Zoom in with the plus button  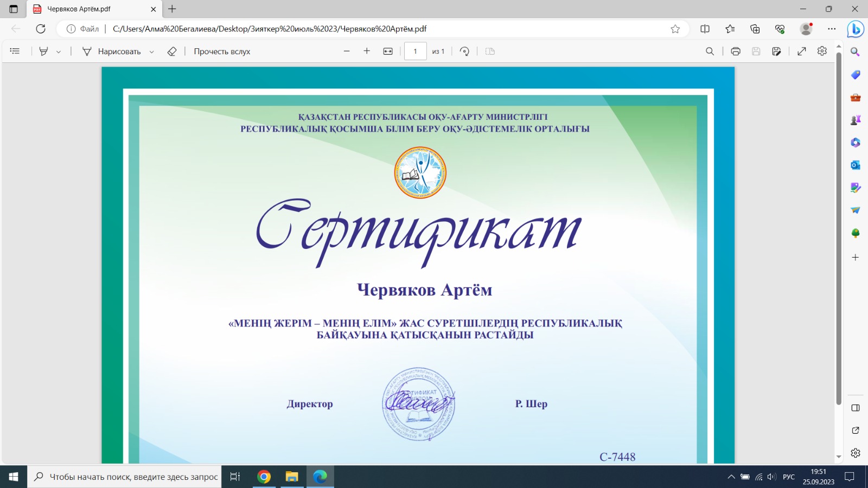(x=367, y=51)
